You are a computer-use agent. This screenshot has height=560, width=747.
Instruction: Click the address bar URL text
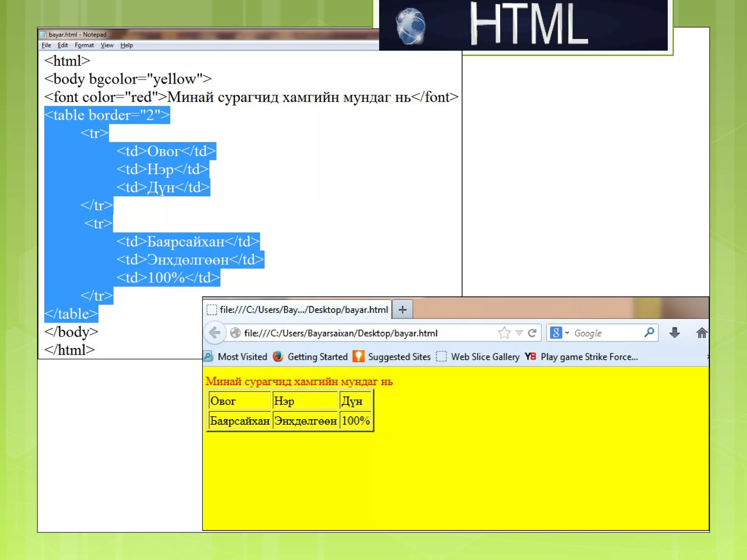(x=340, y=333)
